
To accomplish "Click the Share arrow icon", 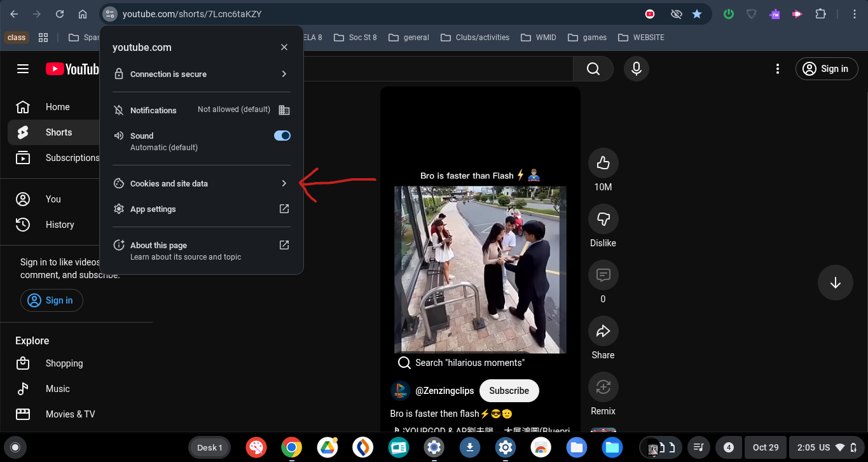I will 603,332.
